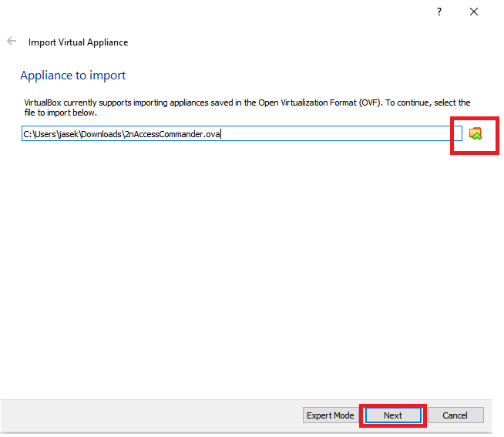Click the 'Appliance to import' heading

(x=73, y=76)
